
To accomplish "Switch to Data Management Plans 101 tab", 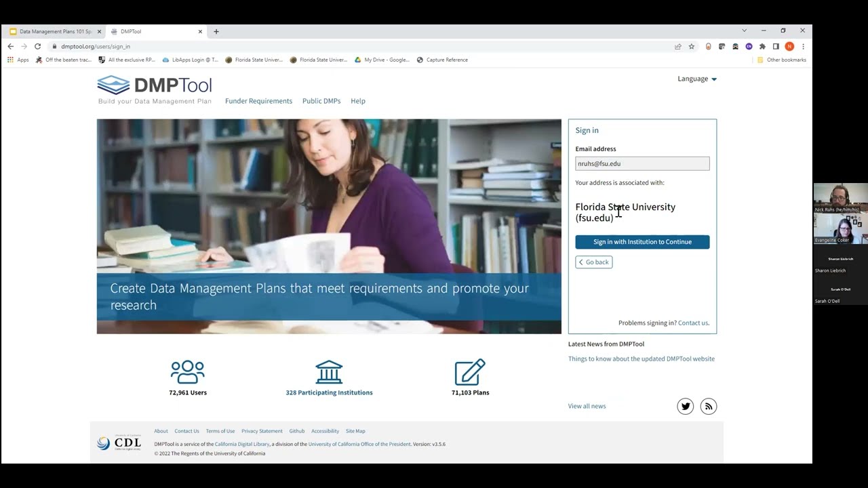I will coord(56,31).
